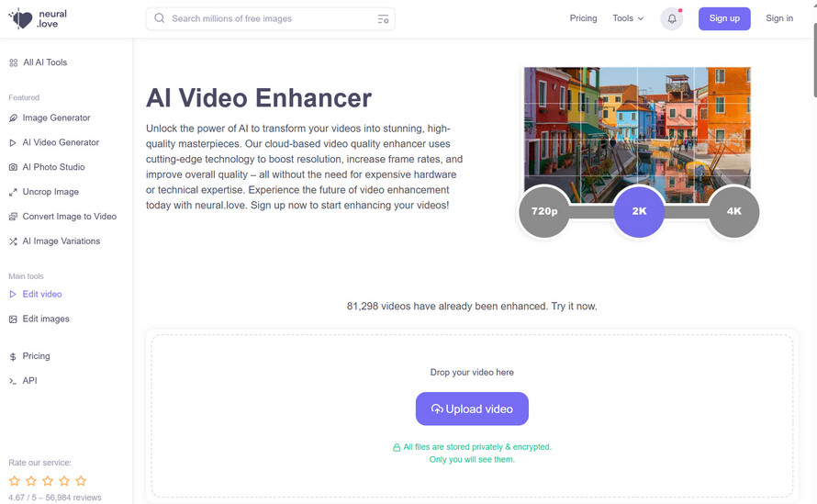This screenshot has width=817, height=504.
Task: Choose the 2K resolution circle
Action: point(639,211)
